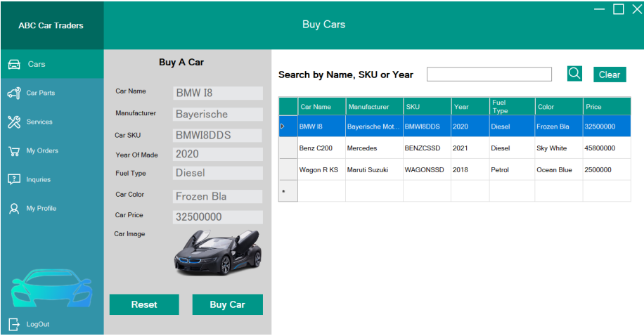Click the Mercedes manufacturer cell
This screenshot has height=336, width=644.
pyautogui.click(x=375, y=148)
